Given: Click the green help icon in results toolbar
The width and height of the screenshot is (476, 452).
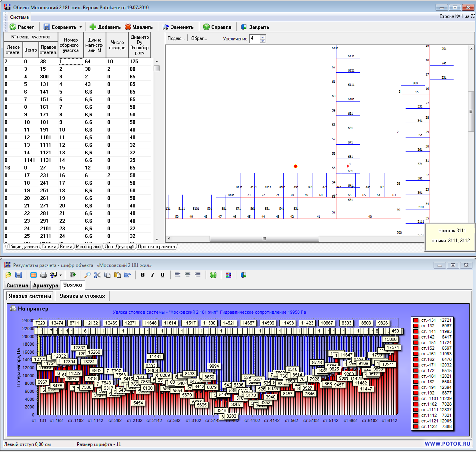Looking at the screenshot, I should pos(213,275).
